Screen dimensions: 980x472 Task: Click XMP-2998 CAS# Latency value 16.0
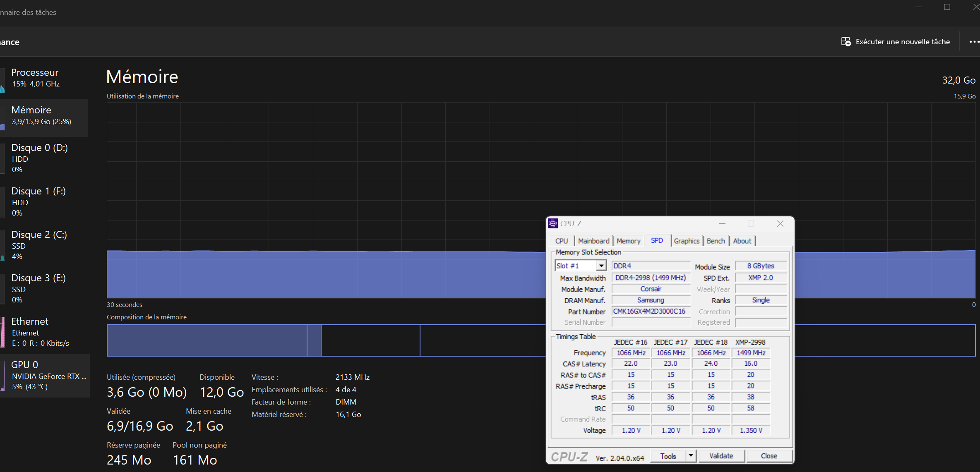[x=751, y=363]
